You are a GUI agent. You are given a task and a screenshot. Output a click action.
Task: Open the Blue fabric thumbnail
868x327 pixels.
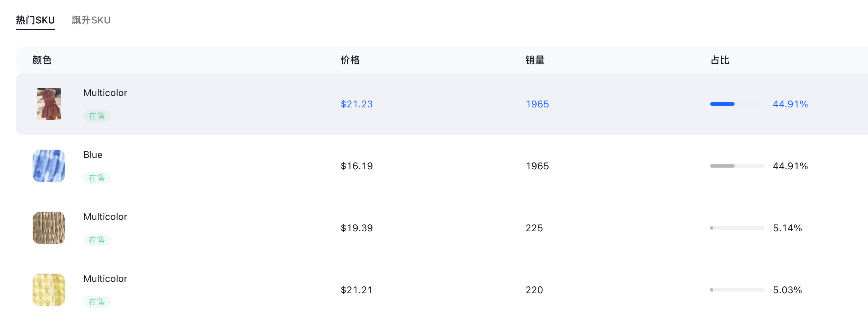coord(49,166)
